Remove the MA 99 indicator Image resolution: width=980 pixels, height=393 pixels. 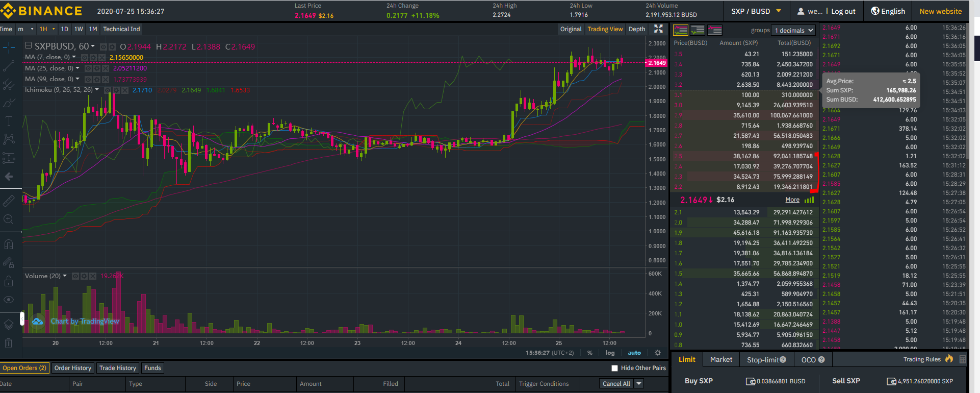click(105, 79)
